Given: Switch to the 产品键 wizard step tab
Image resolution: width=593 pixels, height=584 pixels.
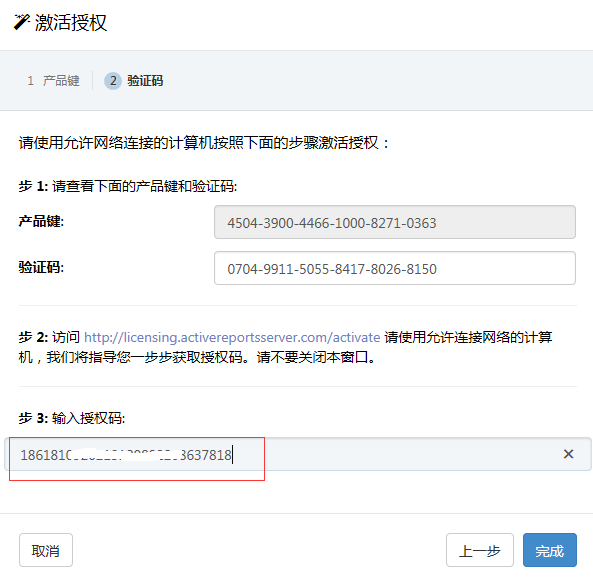Looking at the screenshot, I should (x=53, y=81).
